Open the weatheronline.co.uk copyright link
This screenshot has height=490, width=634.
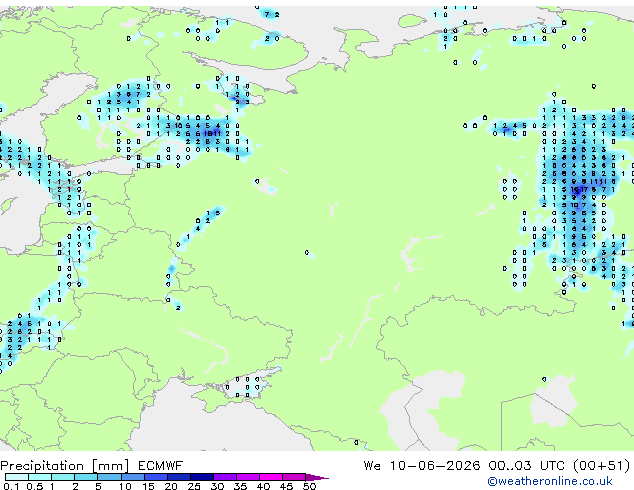[550, 481]
